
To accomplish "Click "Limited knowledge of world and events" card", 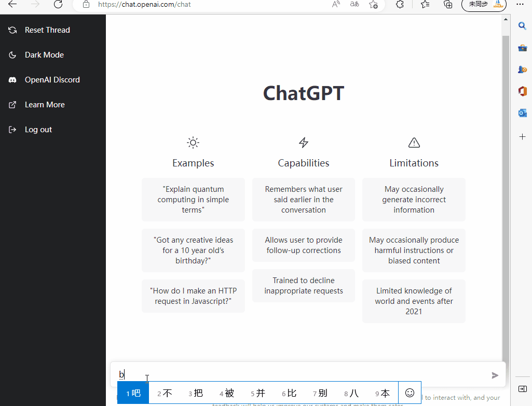I will pyautogui.click(x=414, y=301).
